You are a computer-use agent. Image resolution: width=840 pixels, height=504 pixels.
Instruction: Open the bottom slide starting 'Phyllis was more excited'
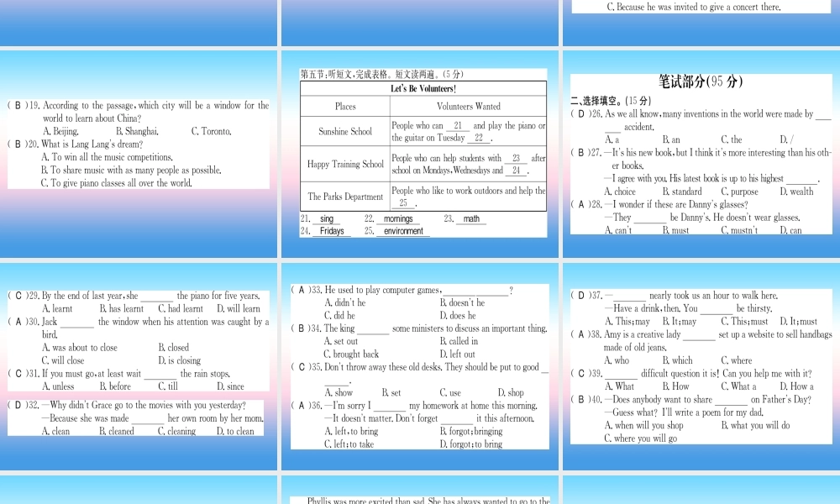[420, 490]
